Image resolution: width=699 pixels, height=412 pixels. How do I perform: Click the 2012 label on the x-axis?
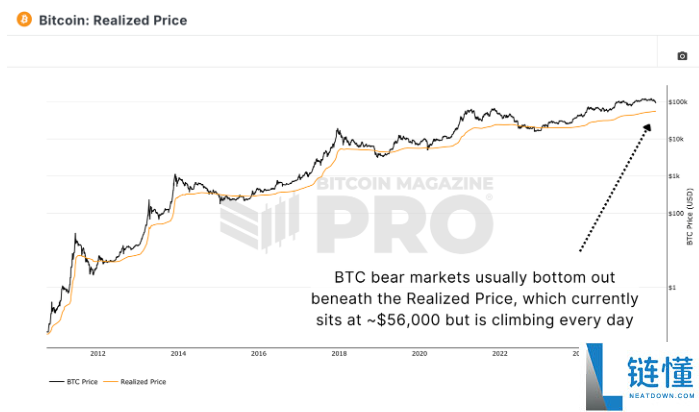coord(97,354)
